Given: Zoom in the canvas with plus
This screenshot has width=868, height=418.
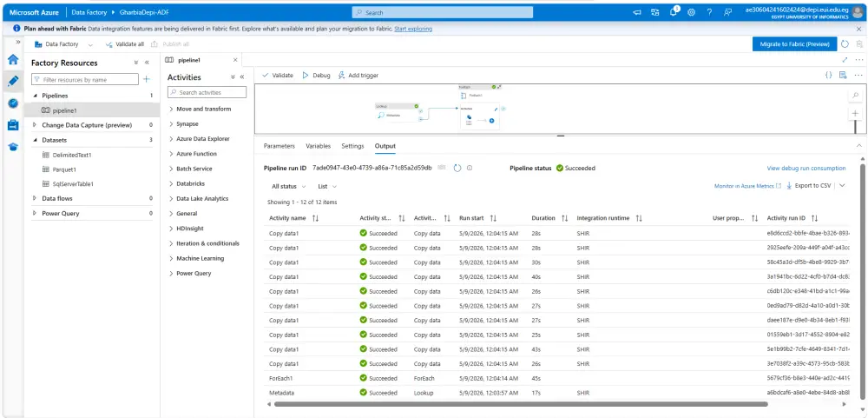Looking at the screenshot, I should pos(855,114).
